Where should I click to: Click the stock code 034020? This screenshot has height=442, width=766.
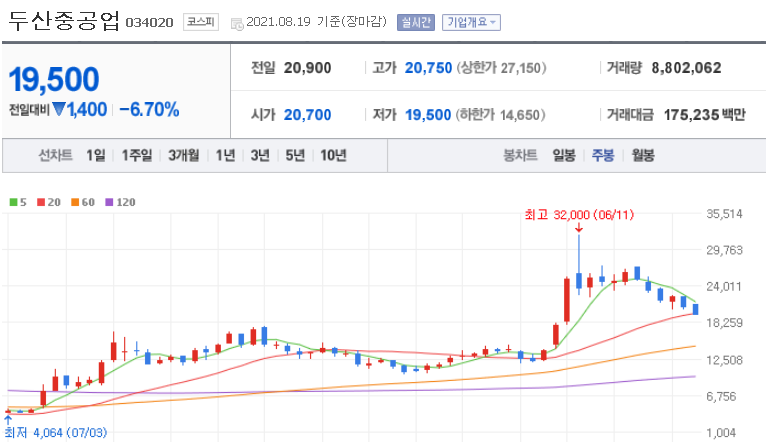(x=149, y=22)
